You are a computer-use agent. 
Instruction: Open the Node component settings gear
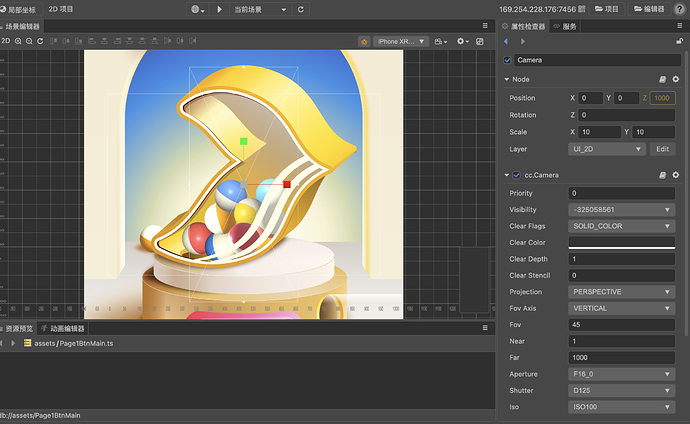point(676,79)
